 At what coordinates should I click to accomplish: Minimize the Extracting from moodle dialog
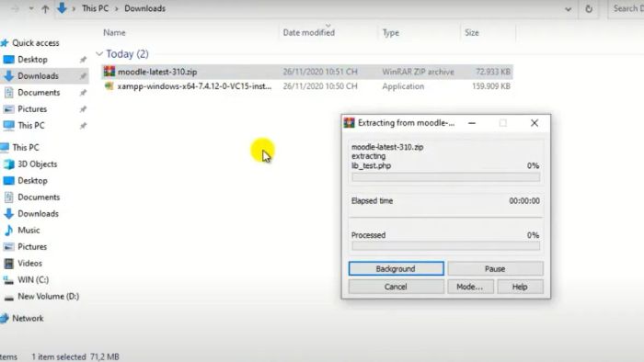pos(472,123)
